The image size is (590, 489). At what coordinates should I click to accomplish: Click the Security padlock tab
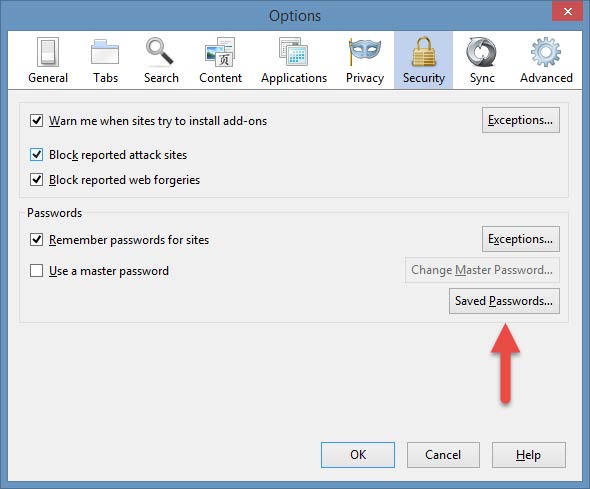pos(424,60)
